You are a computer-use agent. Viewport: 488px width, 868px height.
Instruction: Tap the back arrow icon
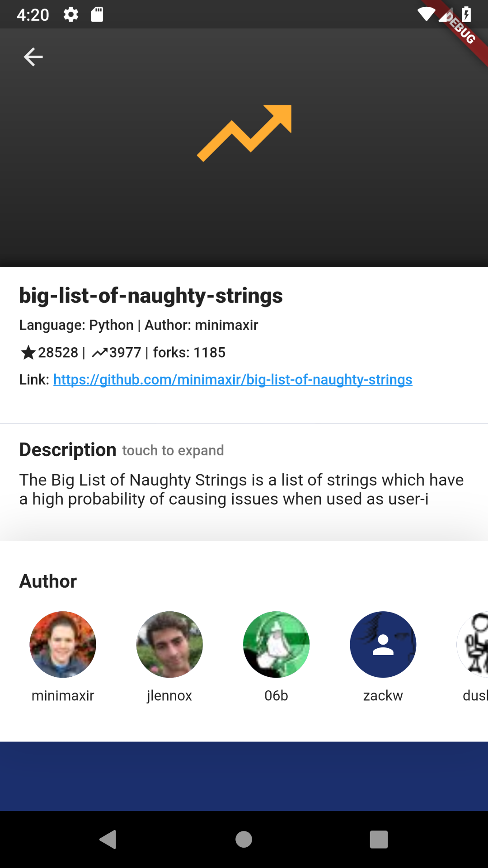(x=33, y=57)
